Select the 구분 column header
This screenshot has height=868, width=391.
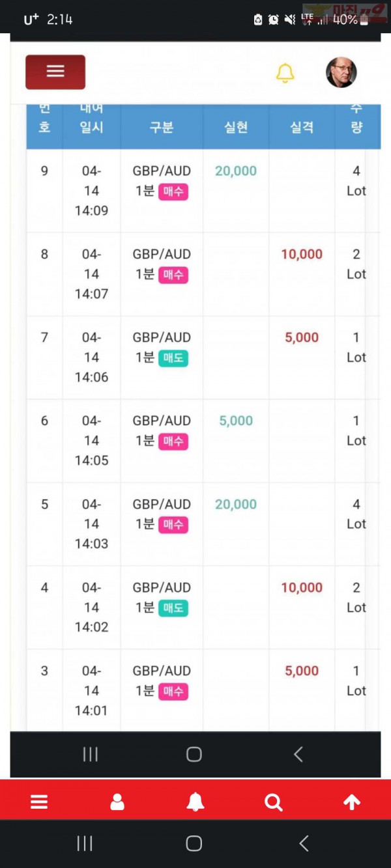pos(162,128)
